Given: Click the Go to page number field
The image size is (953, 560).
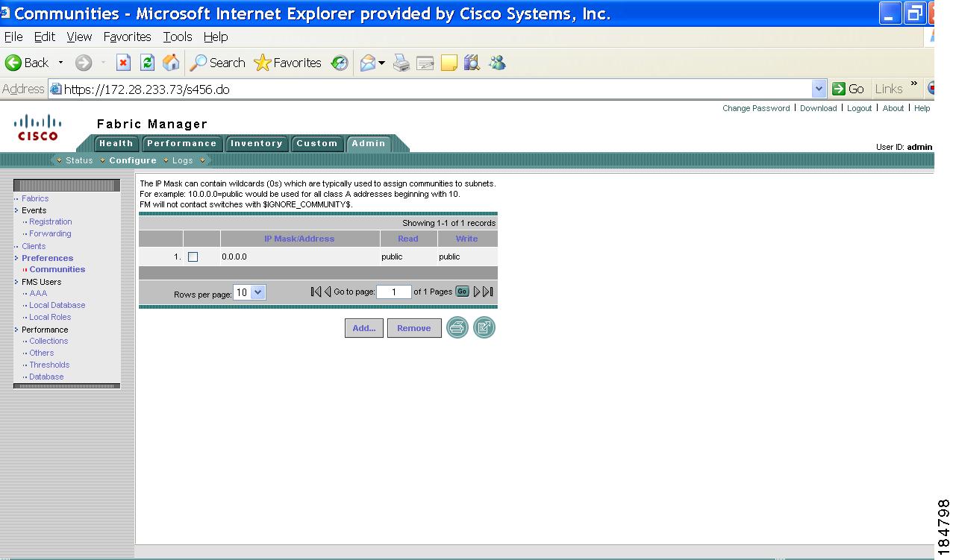Looking at the screenshot, I should (394, 292).
